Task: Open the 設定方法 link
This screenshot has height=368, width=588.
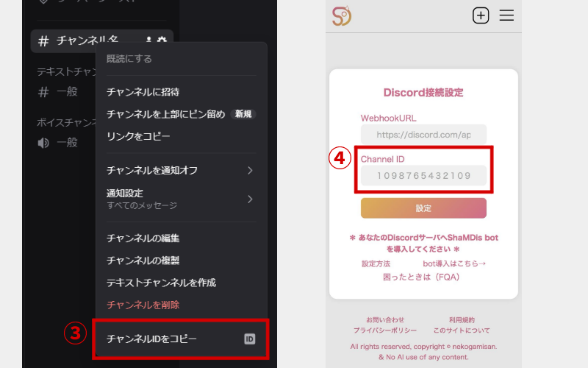Action: (x=376, y=263)
